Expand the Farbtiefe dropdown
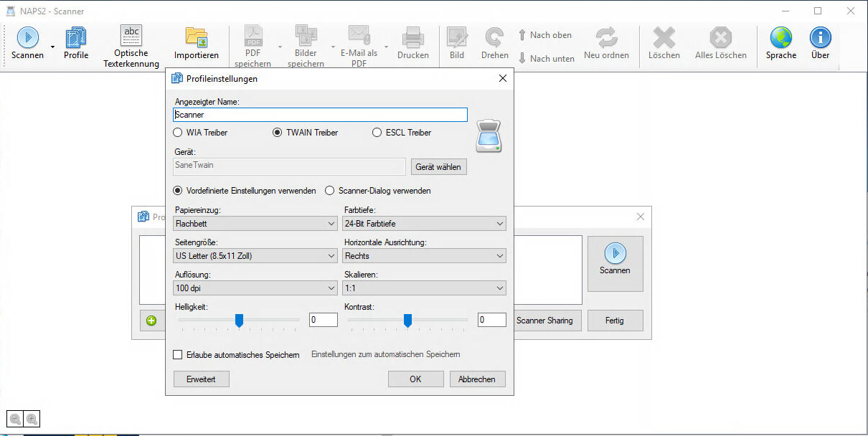The height and width of the screenshot is (436, 868). [x=425, y=224]
